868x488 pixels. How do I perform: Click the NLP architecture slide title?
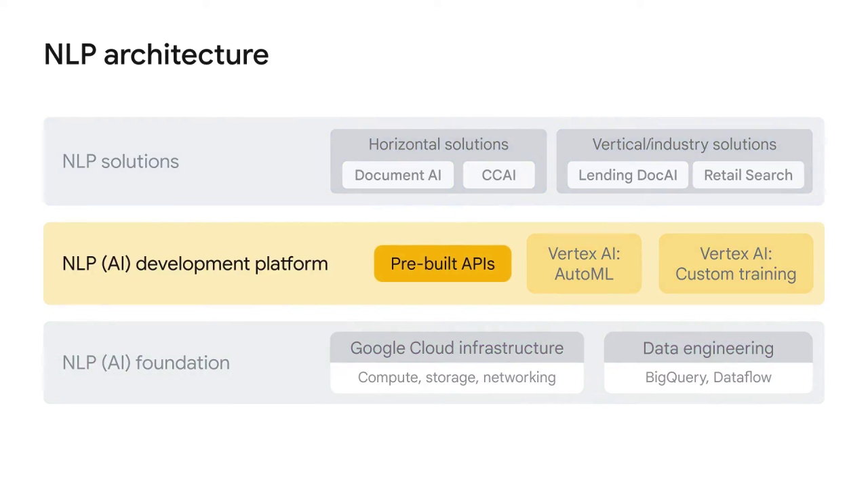[156, 55]
